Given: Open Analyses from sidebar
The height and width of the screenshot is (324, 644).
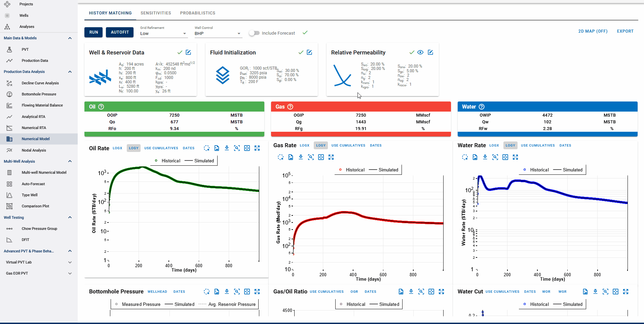Looking at the screenshot, I should pos(27,27).
